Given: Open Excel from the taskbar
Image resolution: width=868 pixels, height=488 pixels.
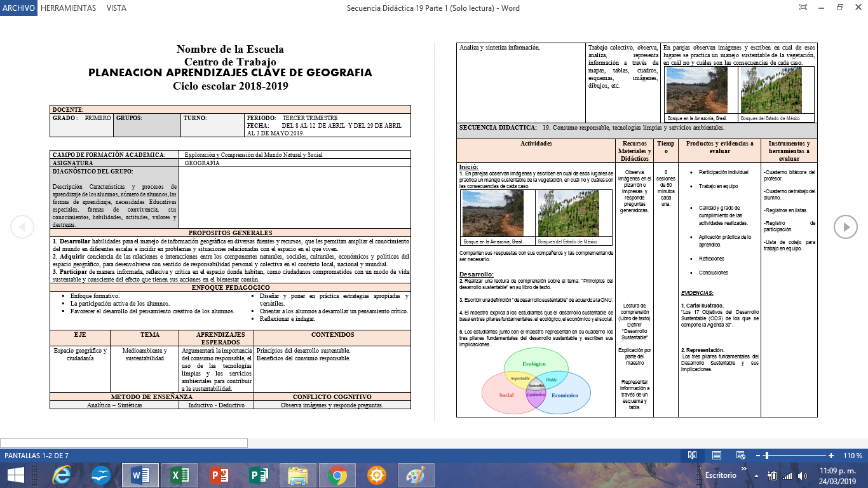Looking at the screenshot, I should point(180,475).
